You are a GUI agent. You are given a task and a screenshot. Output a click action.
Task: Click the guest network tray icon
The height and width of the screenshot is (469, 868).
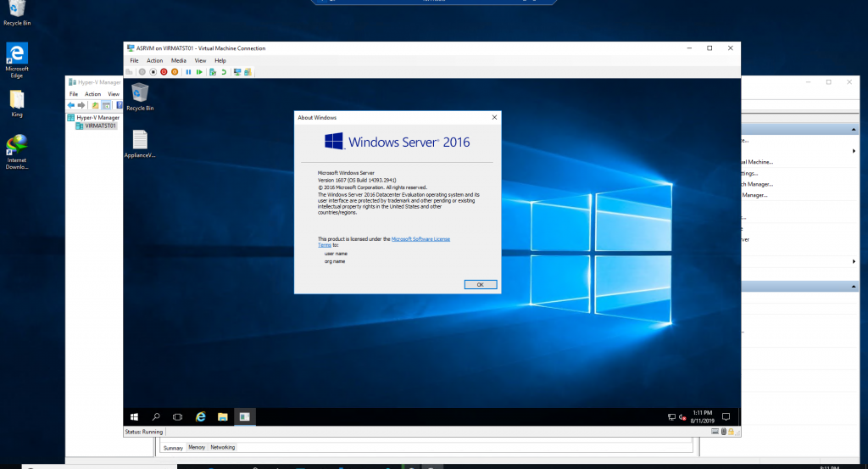(671, 417)
